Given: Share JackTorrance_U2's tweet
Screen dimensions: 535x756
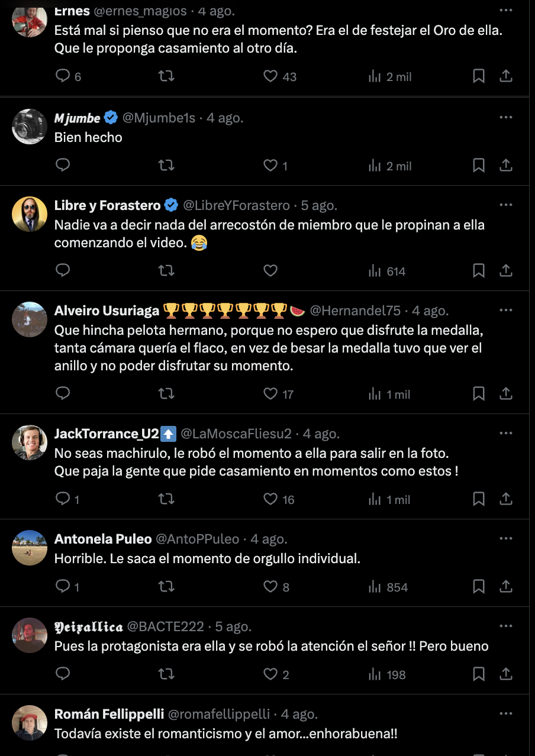Looking at the screenshot, I should [x=506, y=499].
